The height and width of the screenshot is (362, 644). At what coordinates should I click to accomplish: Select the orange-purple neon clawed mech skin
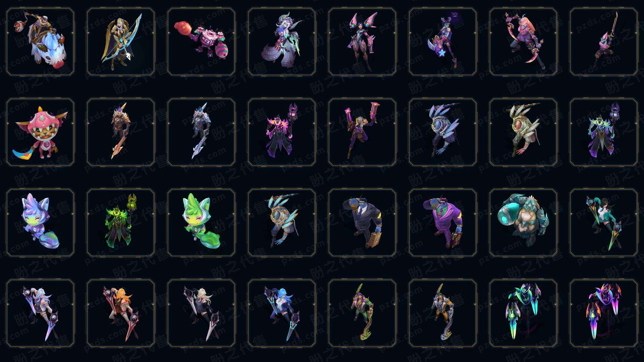[604, 313]
